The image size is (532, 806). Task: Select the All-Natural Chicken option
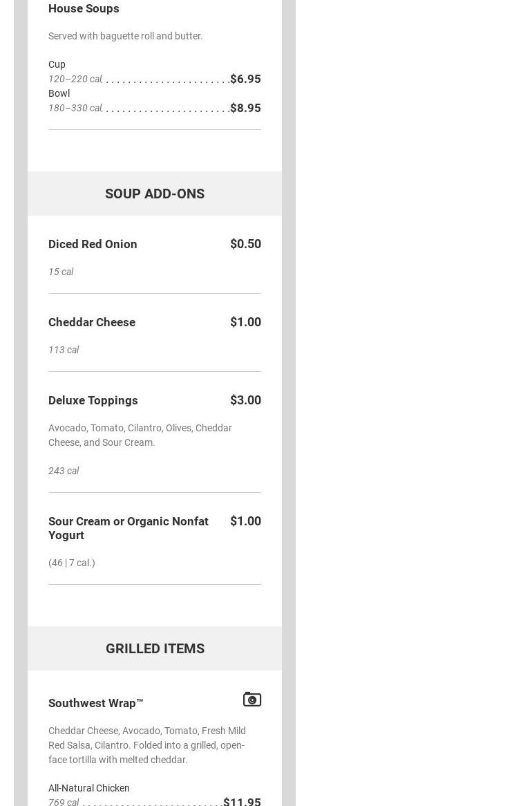(x=89, y=788)
